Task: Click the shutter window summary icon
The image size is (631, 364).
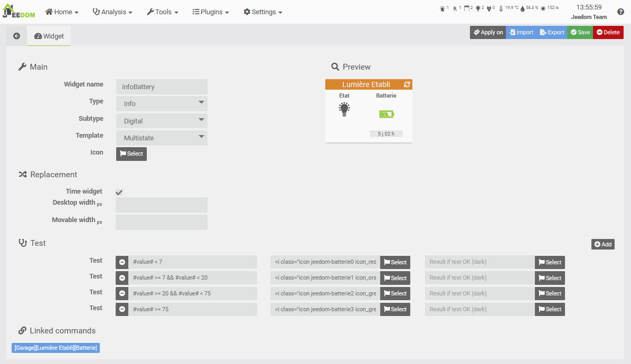Action: coord(466,8)
